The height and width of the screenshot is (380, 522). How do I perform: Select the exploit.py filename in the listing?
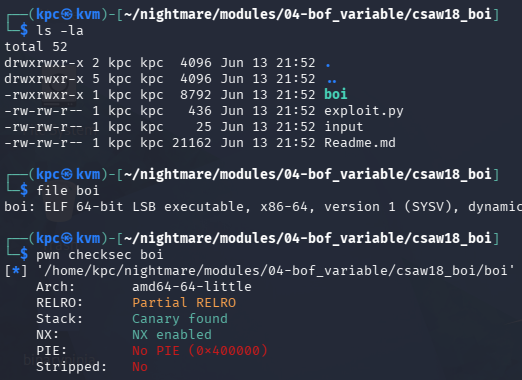tap(364, 111)
